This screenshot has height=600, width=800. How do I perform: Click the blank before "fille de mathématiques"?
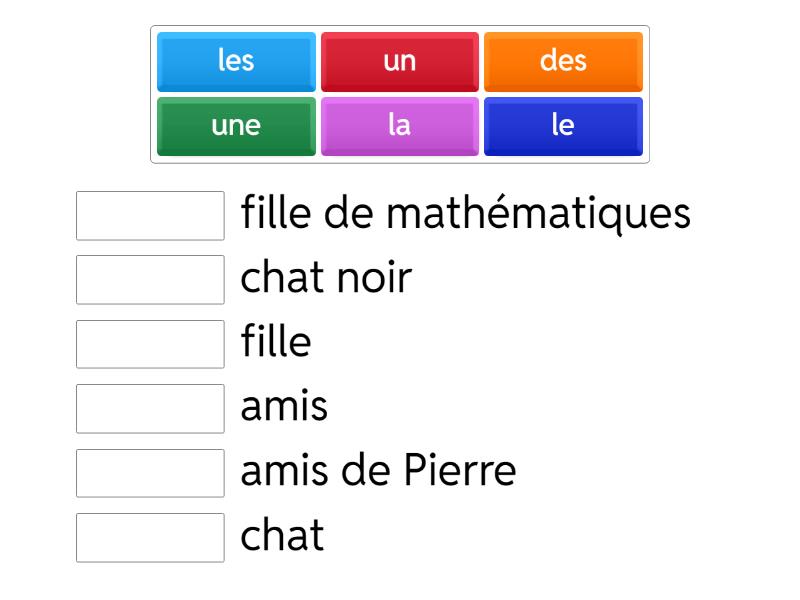tap(150, 216)
